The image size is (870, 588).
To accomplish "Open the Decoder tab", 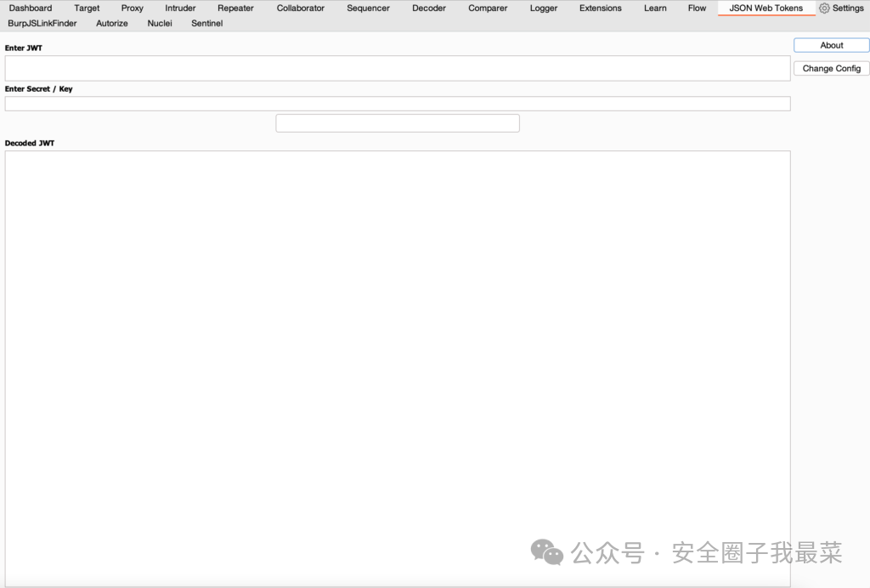I will pyautogui.click(x=429, y=8).
